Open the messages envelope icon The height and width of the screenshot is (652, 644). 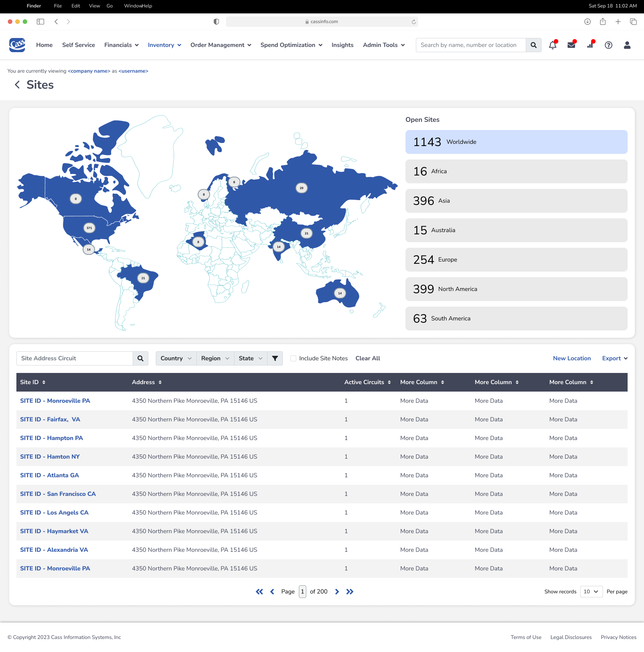tap(571, 45)
